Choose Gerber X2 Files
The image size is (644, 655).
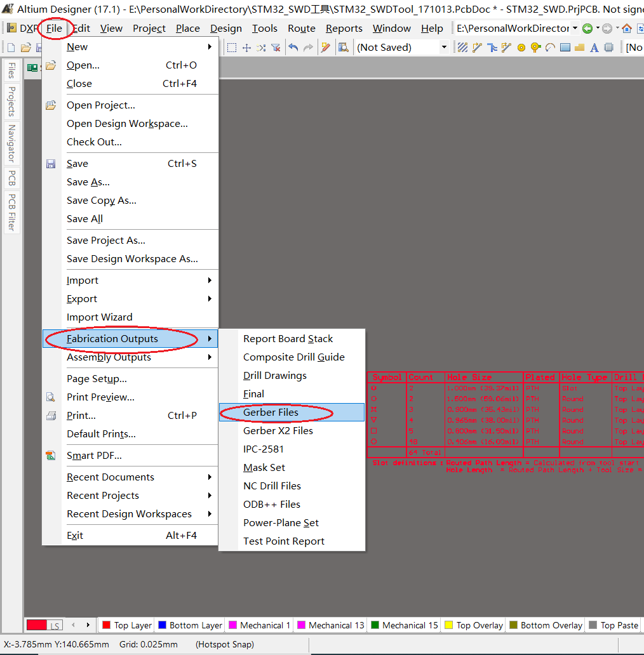[x=292, y=431]
